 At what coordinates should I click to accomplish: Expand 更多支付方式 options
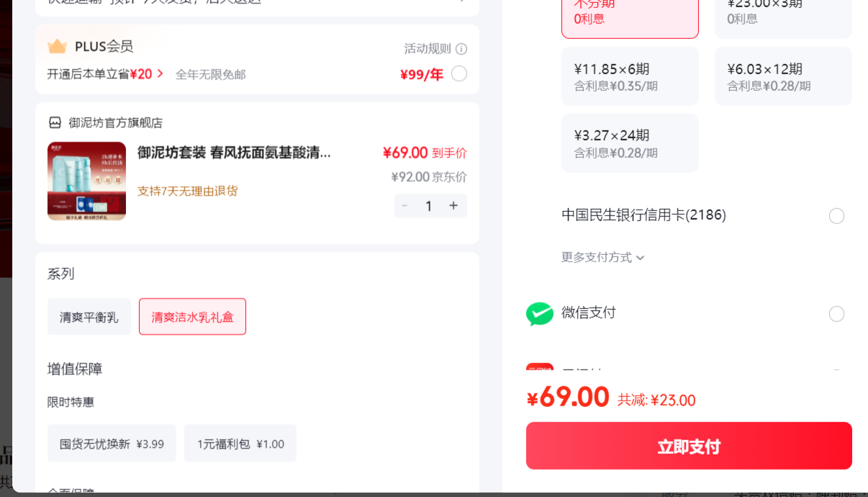click(603, 257)
